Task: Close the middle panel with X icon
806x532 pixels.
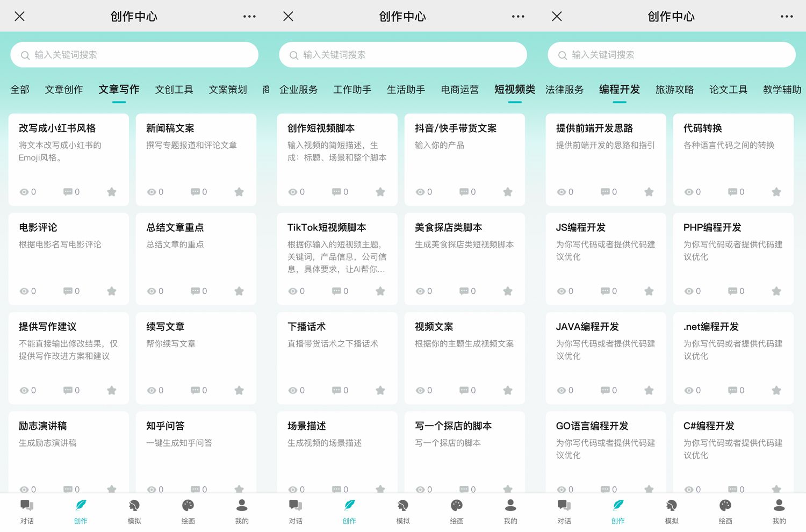Action: pyautogui.click(x=289, y=17)
